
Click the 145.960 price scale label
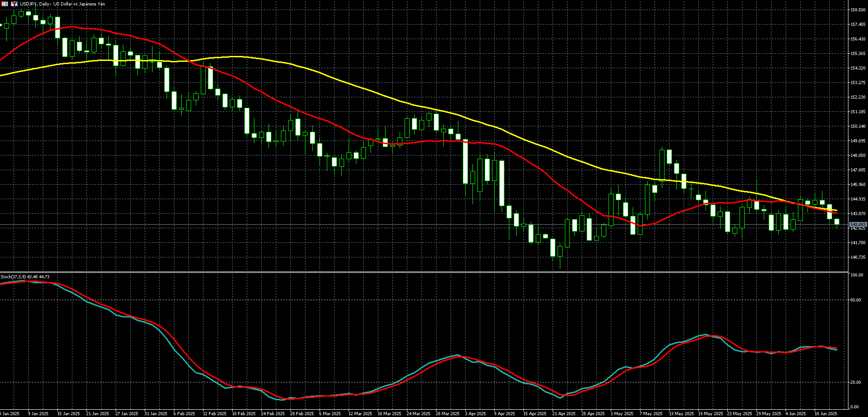(x=858, y=184)
